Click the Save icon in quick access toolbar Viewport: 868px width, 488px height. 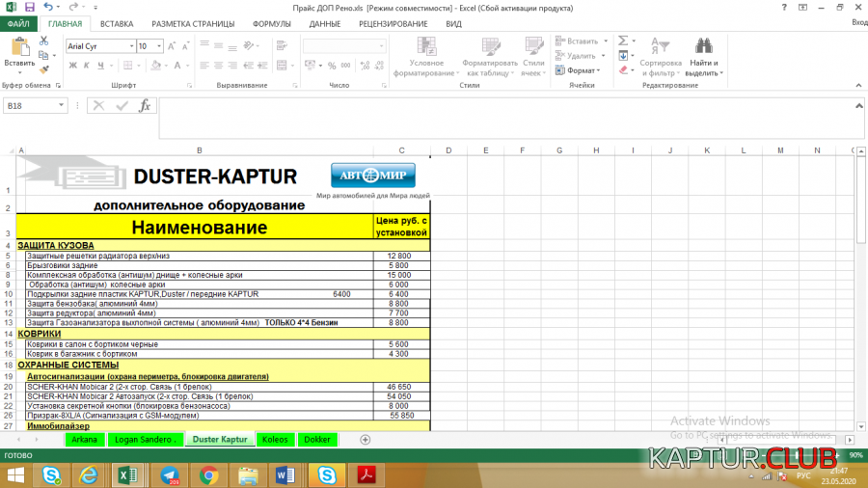pos(30,7)
